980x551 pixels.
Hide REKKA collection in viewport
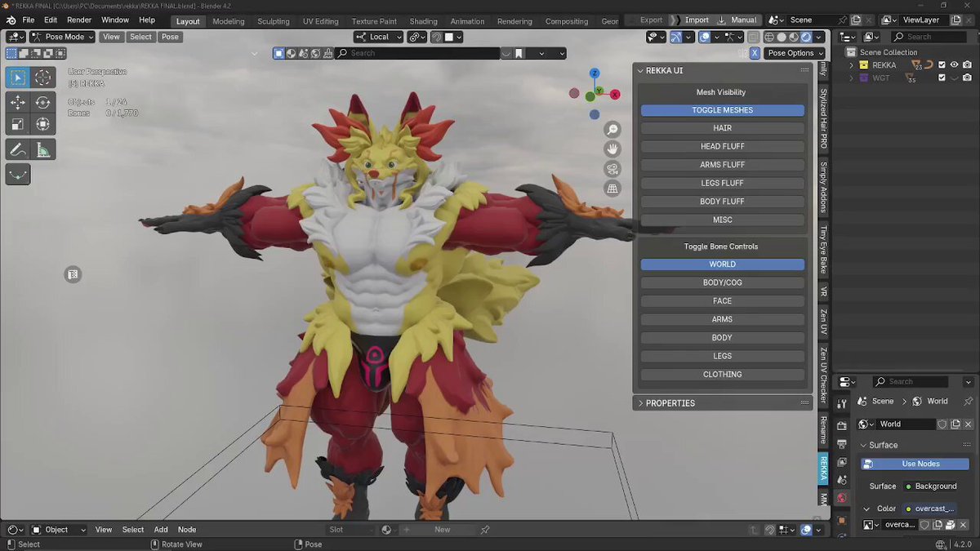pyautogui.click(x=954, y=65)
